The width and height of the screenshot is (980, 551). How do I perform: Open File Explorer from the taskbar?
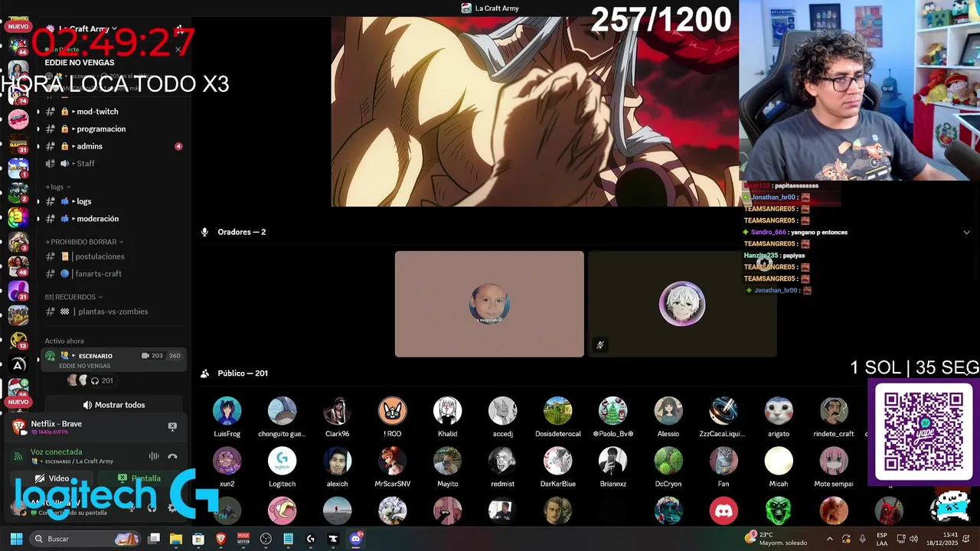pyautogui.click(x=176, y=539)
